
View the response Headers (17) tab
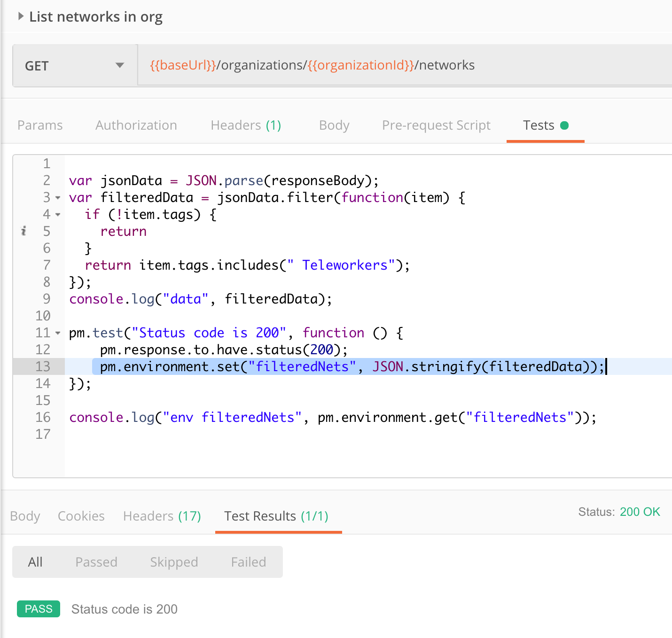[162, 516]
